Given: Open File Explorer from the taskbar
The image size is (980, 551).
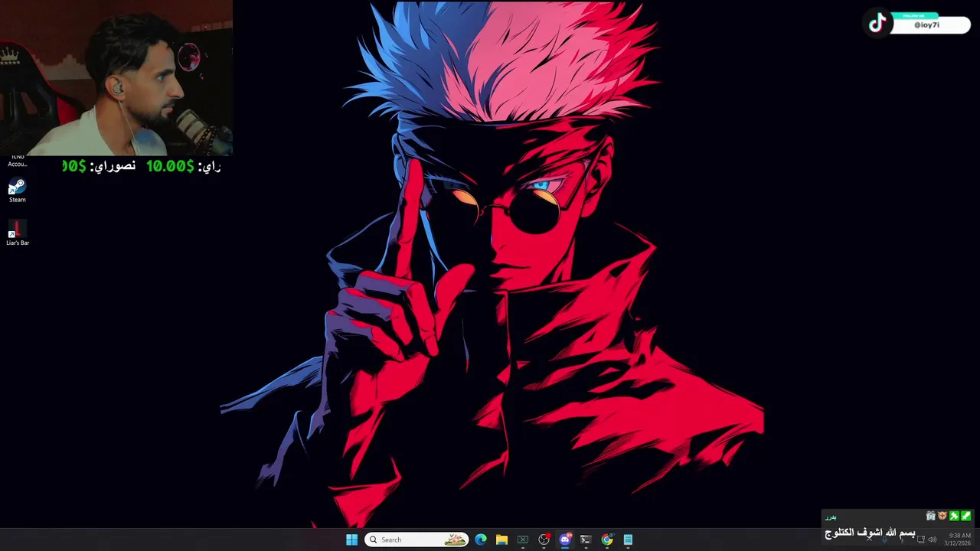Looking at the screenshot, I should [x=501, y=540].
